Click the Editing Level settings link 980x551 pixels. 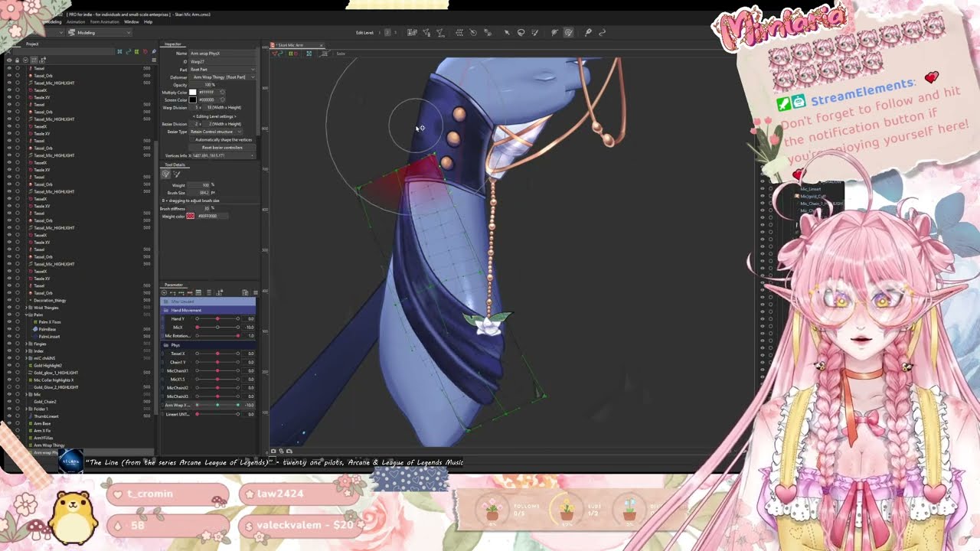[x=214, y=116]
